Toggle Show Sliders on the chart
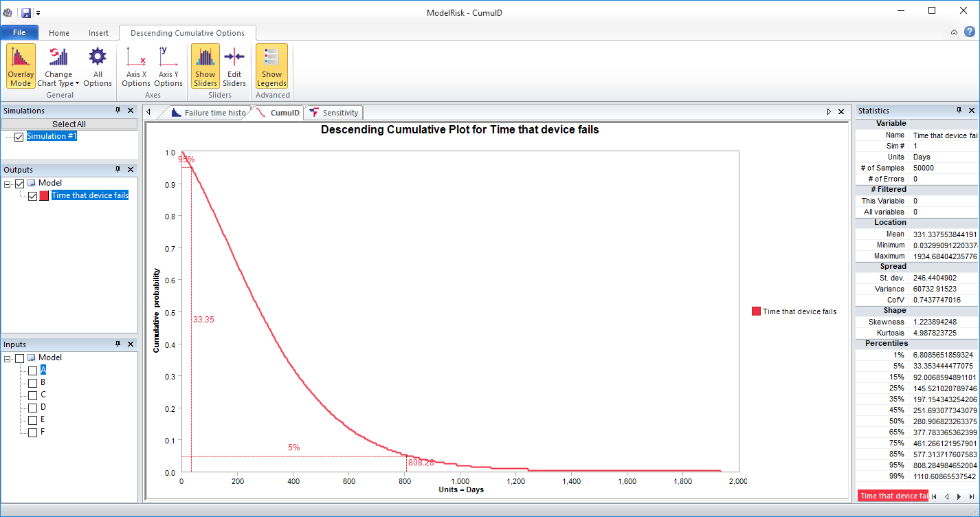This screenshot has height=517, width=980. tap(205, 65)
